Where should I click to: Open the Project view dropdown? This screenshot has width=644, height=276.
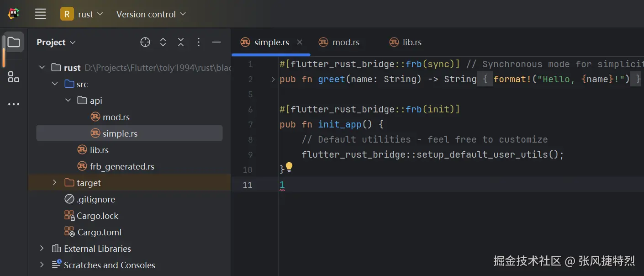point(56,42)
